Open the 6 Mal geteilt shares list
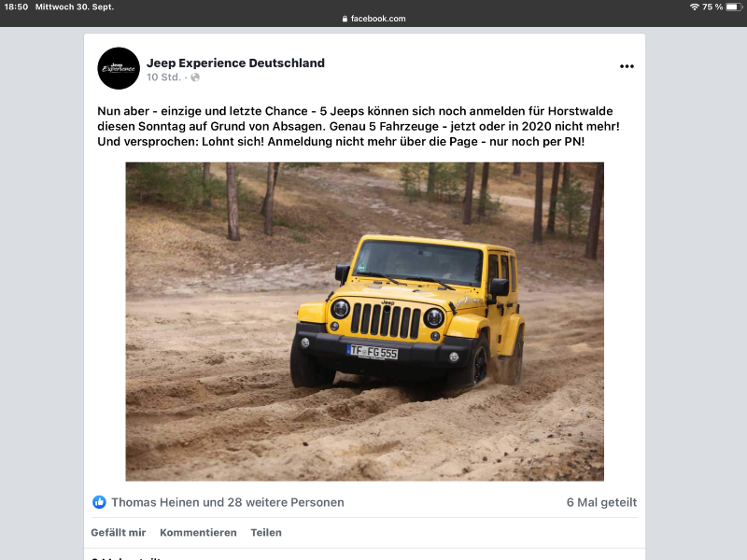This screenshot has height=560, width=747. (601, 502)
